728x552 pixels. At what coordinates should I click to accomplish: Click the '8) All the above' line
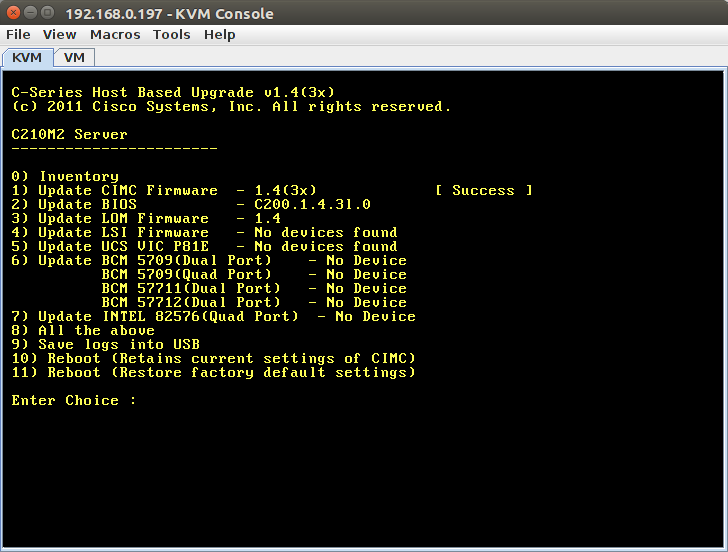(x=83, y=331)
